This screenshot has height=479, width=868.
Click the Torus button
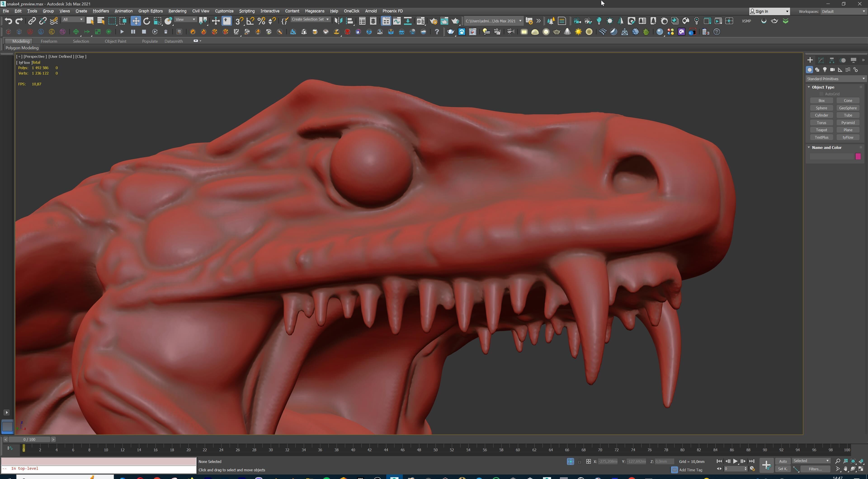(x=821, y=123)
